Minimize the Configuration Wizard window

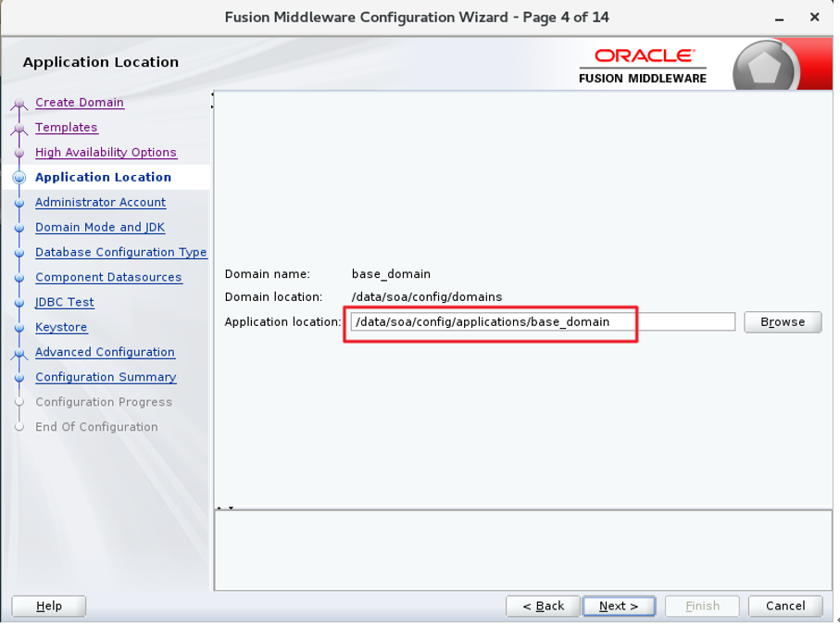click(x=780, y=19)
